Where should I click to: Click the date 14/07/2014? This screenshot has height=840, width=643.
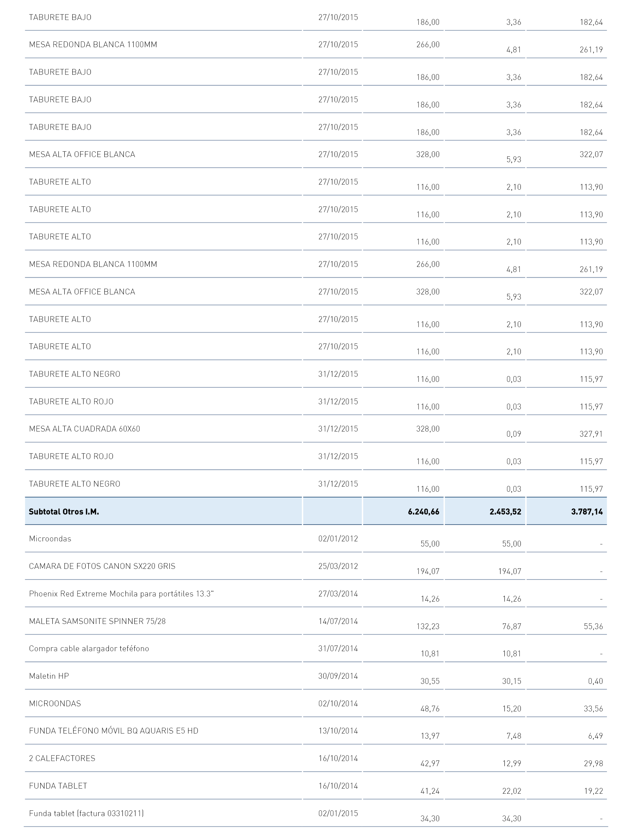pos(338,622)
